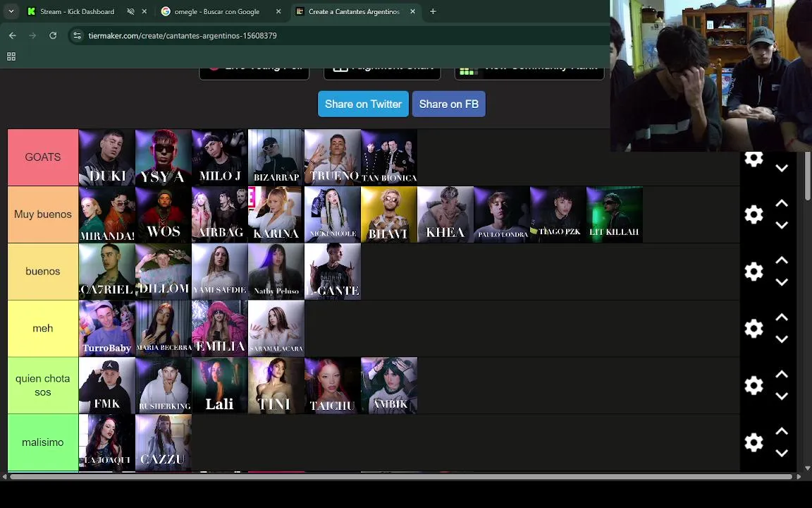Viewport: 812px width, 508px height.
Task: Click the tiermaker.com address bar
Action: (x=339, y=35)
